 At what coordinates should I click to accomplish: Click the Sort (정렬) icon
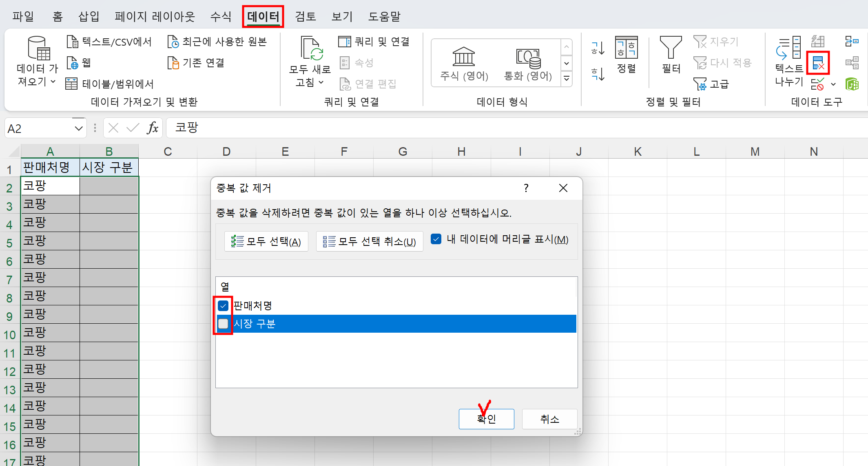click(x=626, y=49)
